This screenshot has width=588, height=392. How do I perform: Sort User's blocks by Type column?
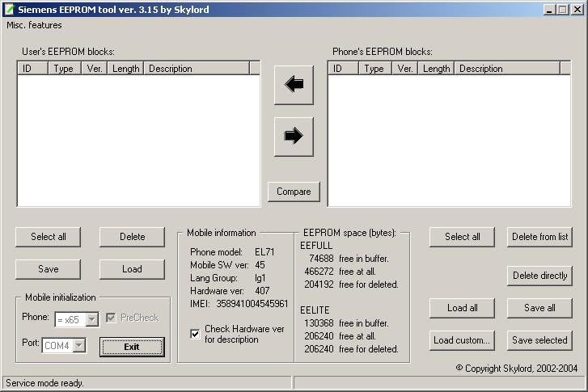click(65, 69)
